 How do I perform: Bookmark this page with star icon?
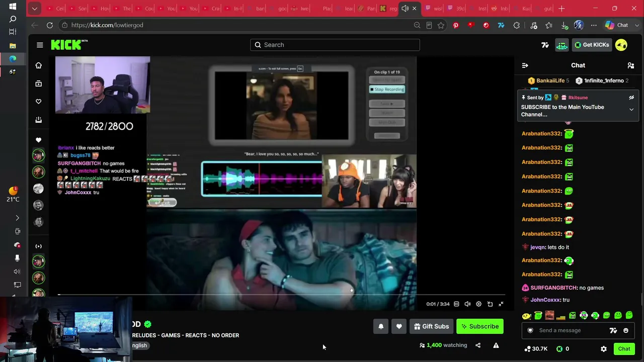click(441, 25)
